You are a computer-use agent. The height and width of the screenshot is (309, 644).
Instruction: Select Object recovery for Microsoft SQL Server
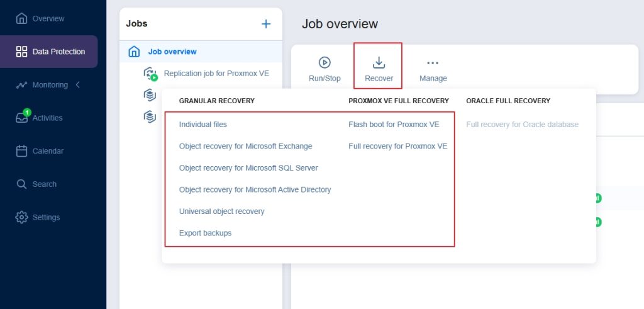[248, 168]
